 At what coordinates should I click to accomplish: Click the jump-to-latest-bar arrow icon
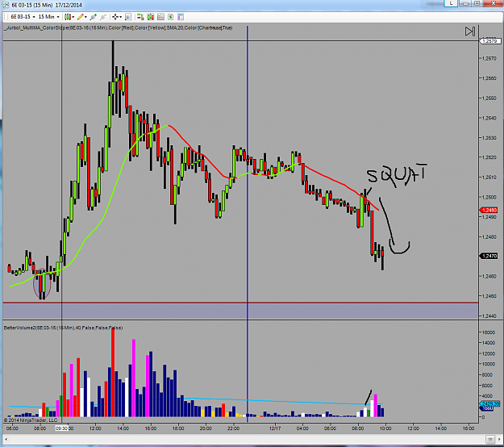[x=470, y=31]
